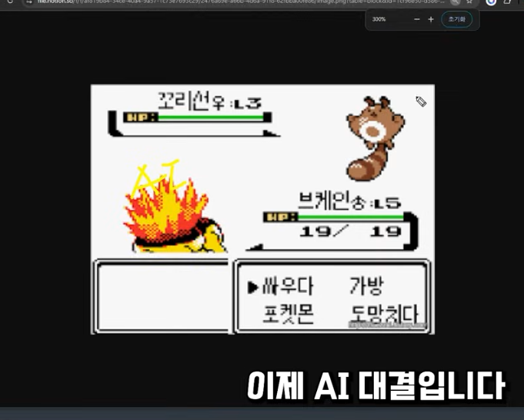
Task: Click the 300% zoom level text
Action: point(379,19)
